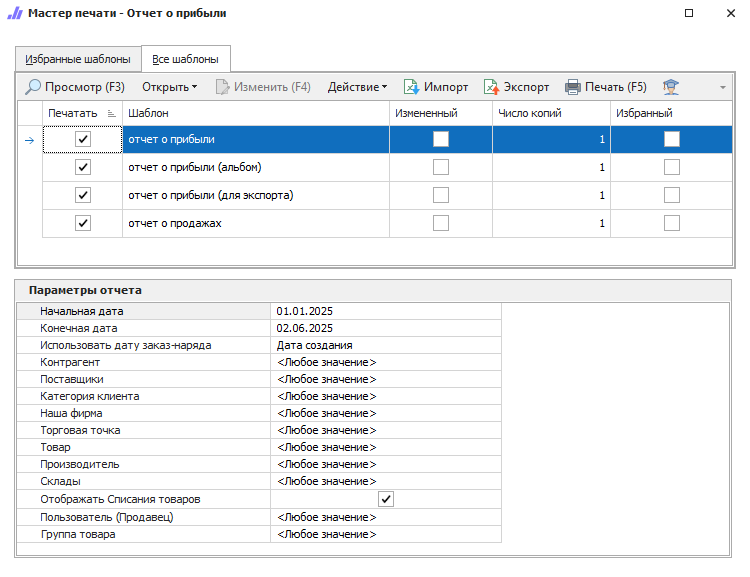Image resolution: width=750 pixels, height=577 pixels.
Task: Click the toolbar overflow arrow at far right
Action: pos(722,88)
